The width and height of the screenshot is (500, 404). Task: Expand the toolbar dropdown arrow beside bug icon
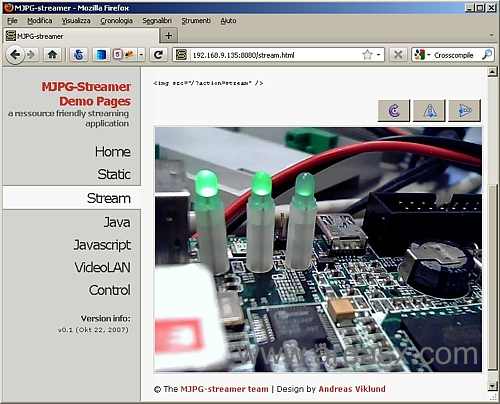pos(142,55)
